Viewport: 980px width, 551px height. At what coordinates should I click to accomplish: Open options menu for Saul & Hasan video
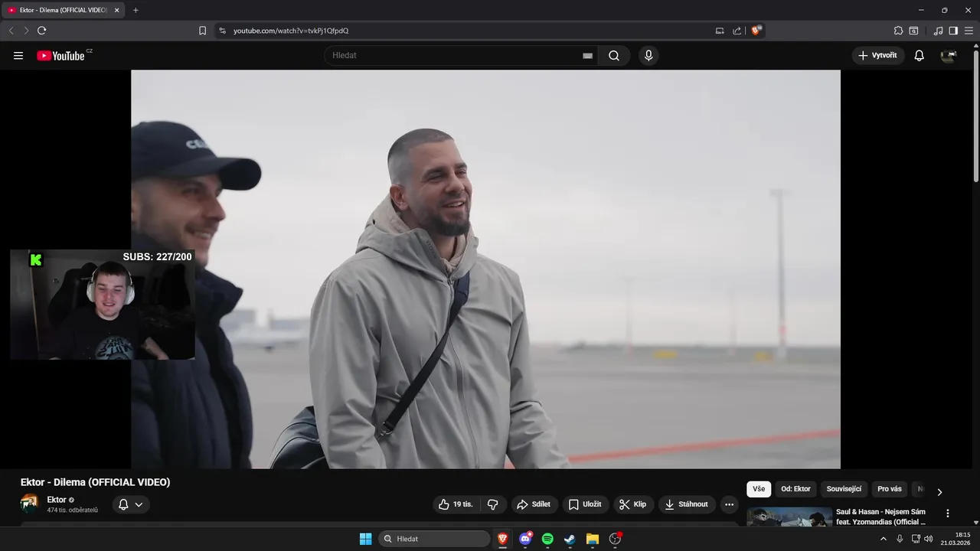point(948,514)
